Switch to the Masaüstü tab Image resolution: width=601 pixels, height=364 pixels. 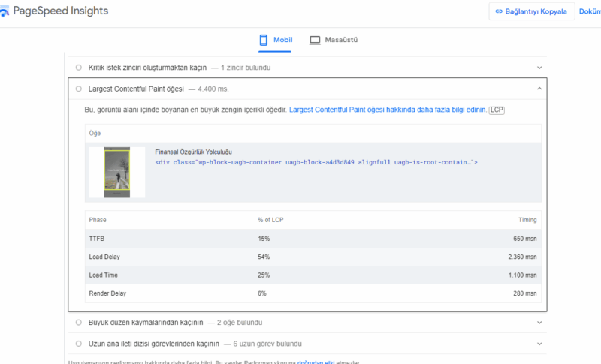(x=333, y=40)
